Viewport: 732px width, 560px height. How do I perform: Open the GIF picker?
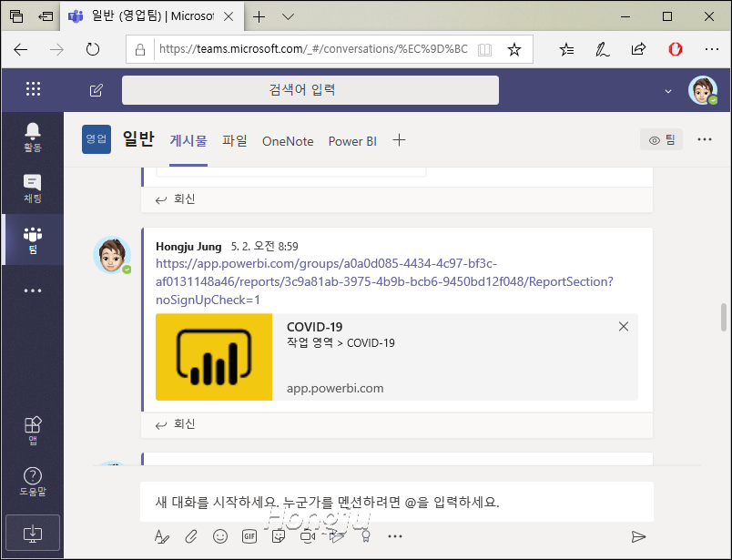point(249,536)
